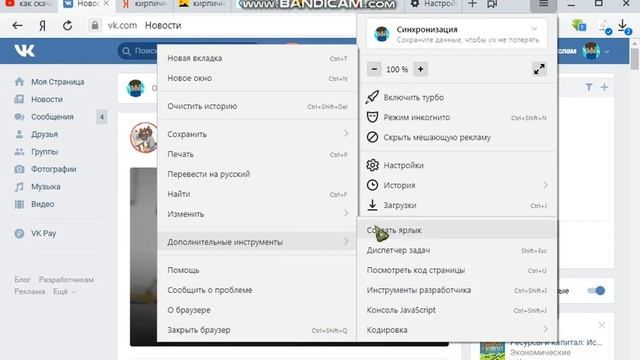Click the green shield extension icon
Image resolution: width=640 pixels, height=360 pixels.
point(578,26)
